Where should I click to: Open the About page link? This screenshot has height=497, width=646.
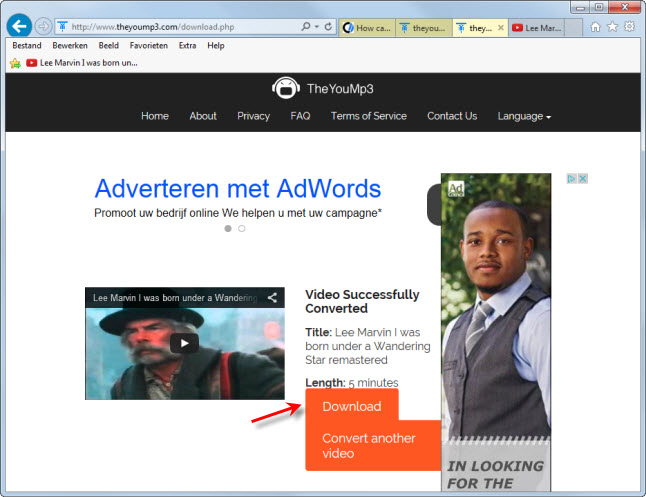tap(203, 116)
